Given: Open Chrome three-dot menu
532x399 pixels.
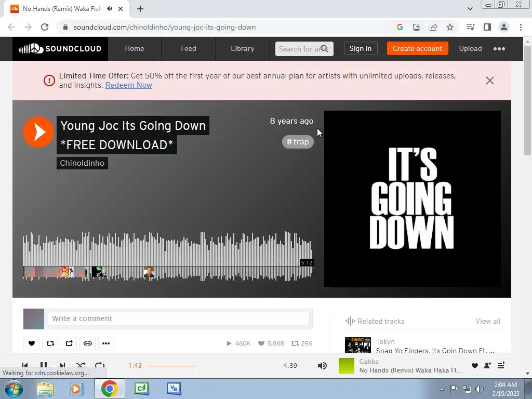Looking at the screenshot, I should pos(521,27).
